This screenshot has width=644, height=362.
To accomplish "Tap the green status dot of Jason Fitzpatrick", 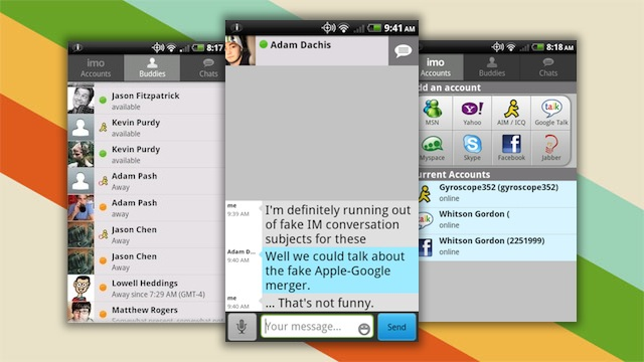I will pos(103,100).
